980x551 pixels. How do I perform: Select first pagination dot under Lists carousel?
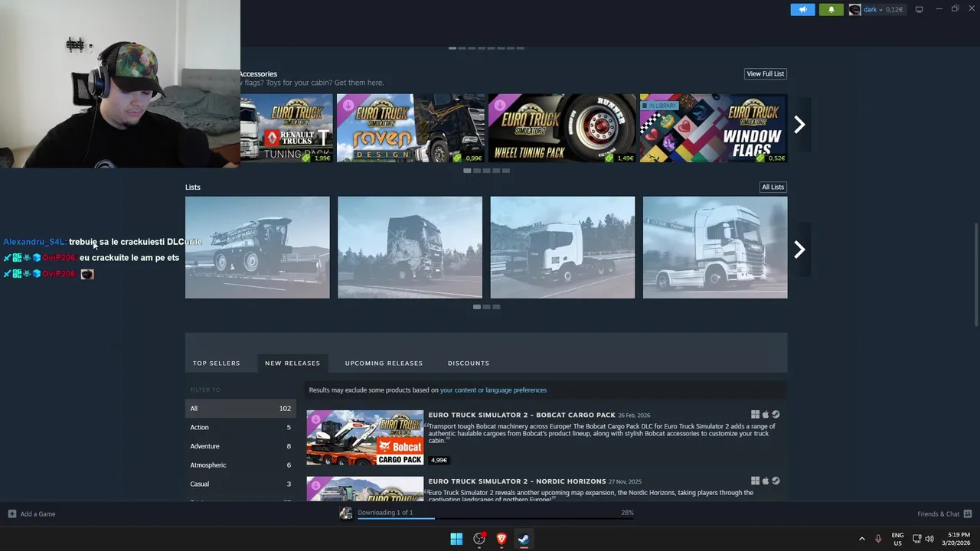(x=476, y=307)
